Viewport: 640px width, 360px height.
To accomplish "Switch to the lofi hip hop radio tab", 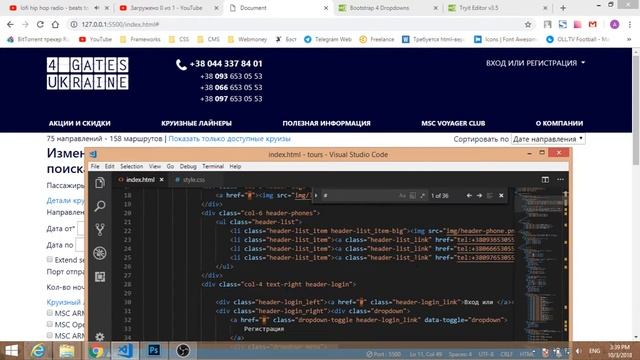I will (54, 8).
